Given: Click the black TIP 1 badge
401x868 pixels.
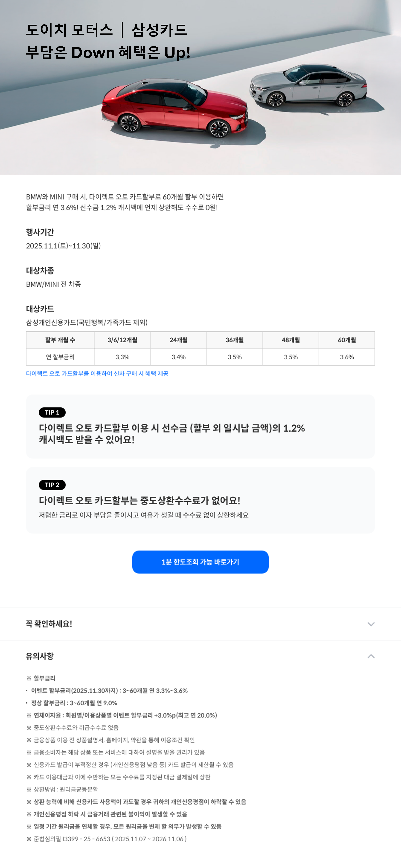Looking at the screenshot, I should point(52,412).
